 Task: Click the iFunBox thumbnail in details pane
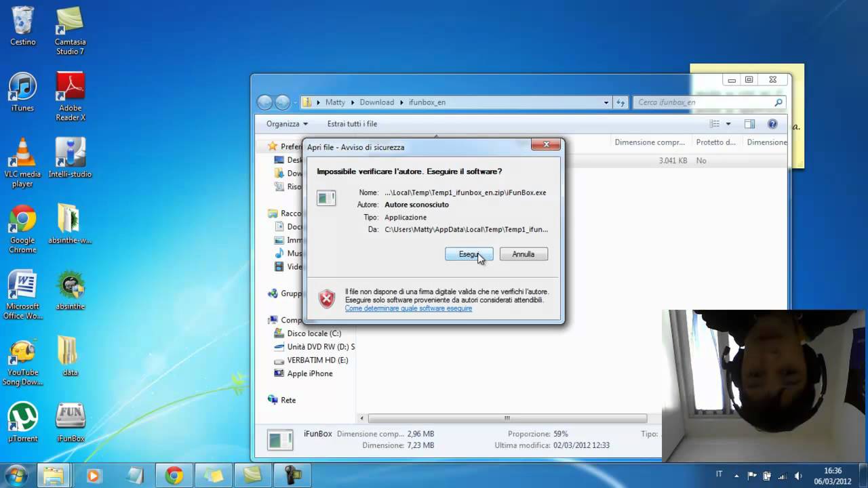[x=280, y=440]
